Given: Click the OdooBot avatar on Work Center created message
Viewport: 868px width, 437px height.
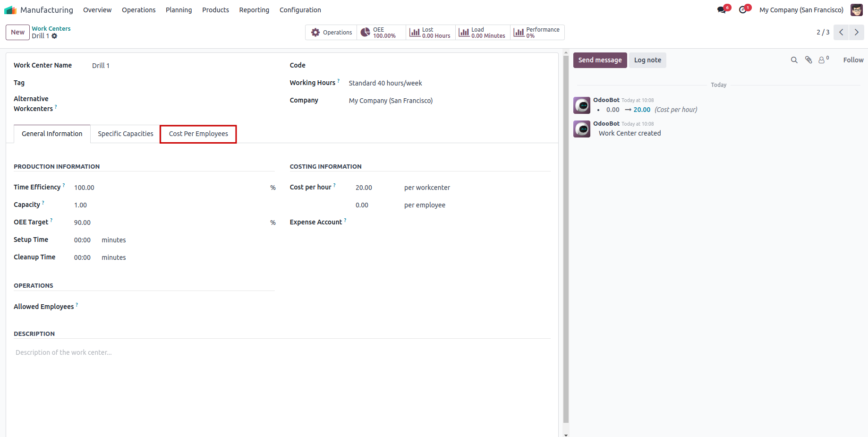Looking at the screenshot, I should [x=582, y=129].
